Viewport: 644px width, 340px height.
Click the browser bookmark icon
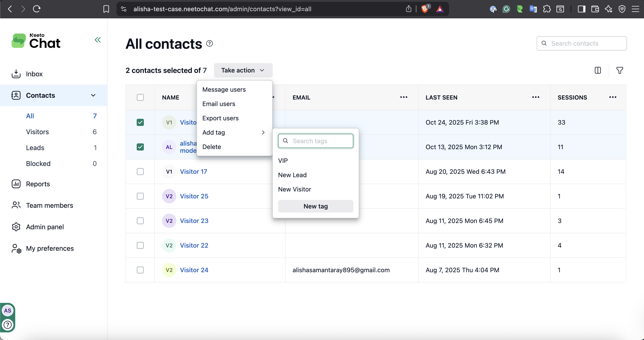coord(106,9)
